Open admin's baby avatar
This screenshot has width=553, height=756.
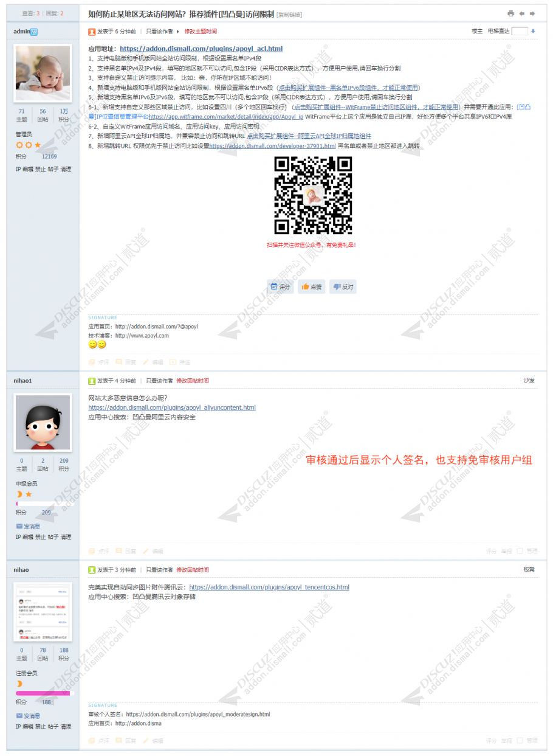(43, 73)
